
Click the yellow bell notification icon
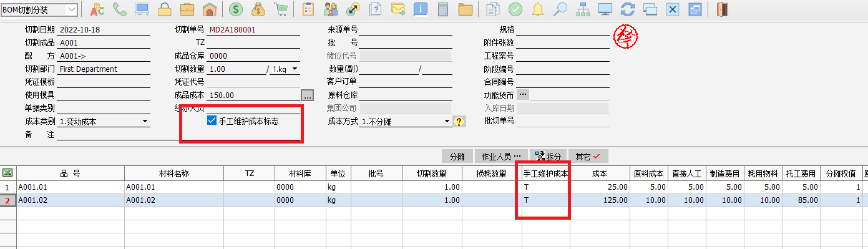click(x=538, y=9)
